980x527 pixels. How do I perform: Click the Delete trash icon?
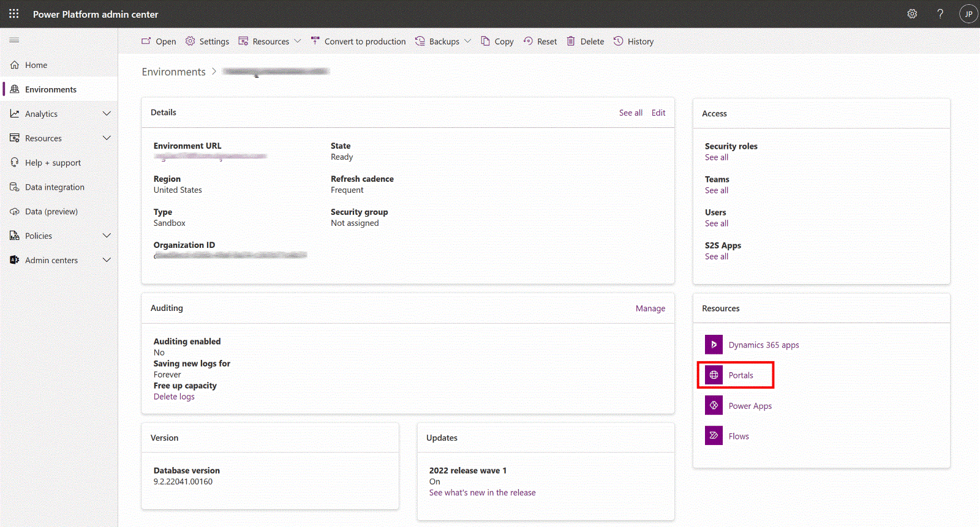571,41
